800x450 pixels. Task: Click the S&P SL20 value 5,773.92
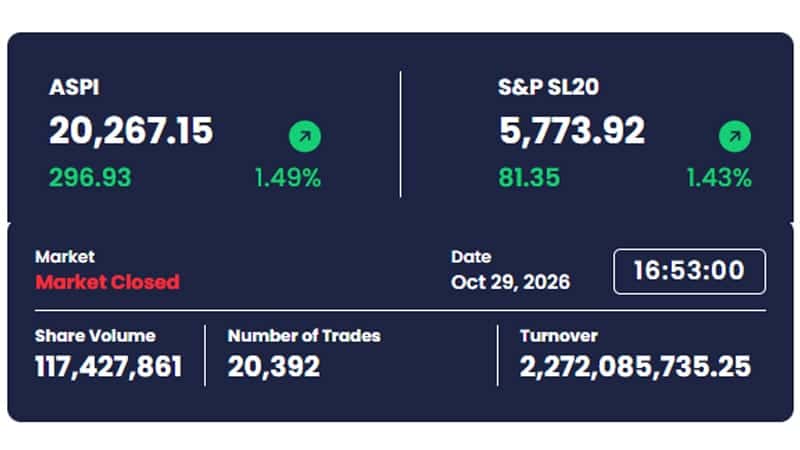(x=572, y=131)
